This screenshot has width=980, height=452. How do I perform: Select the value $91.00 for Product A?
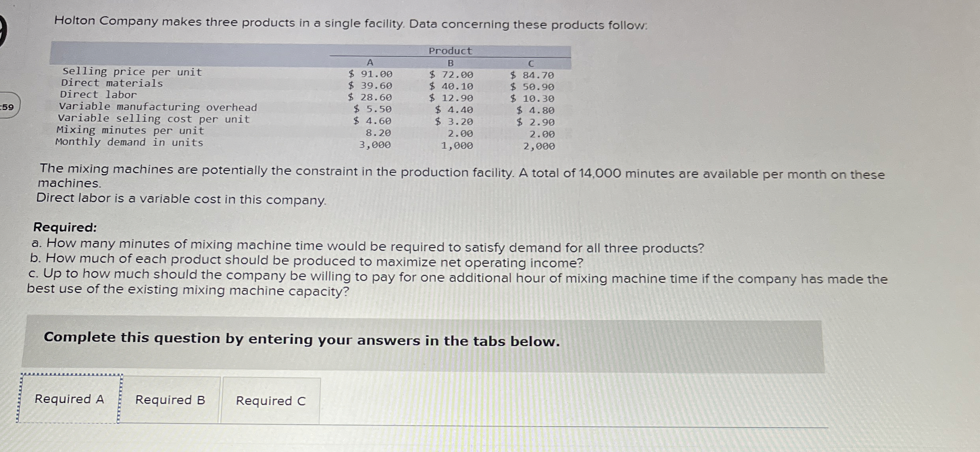[x=371, y=73]
